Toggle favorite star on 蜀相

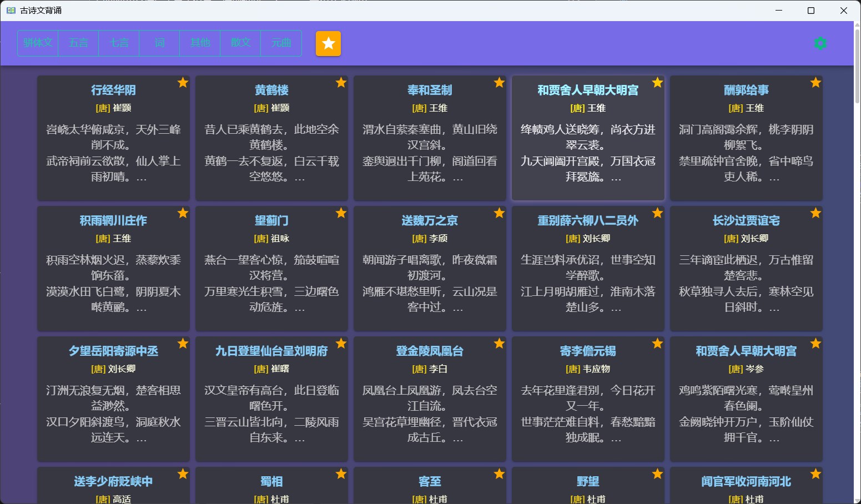pos(341,474)
